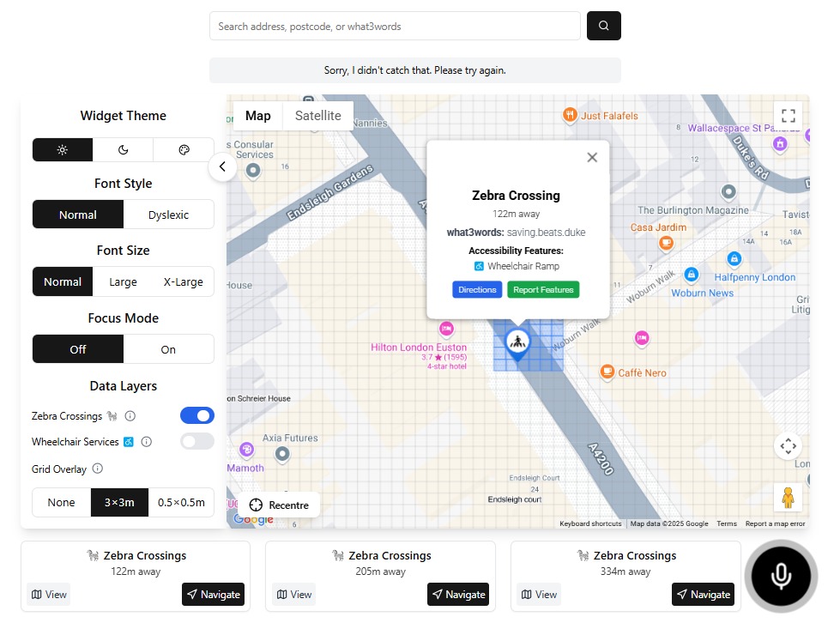Click the address search input field
This screenshot has height=629, width=840.
tap(394, 26)
